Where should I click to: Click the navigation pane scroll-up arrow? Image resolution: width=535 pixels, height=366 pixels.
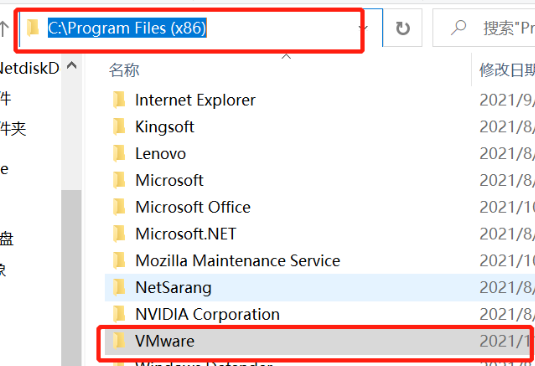point(71,65)
